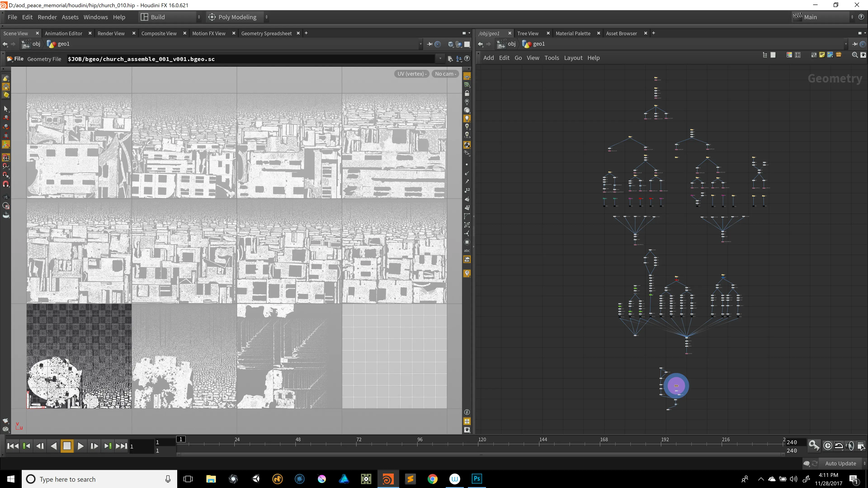Open the File menu
Image resolution: width=868 pixels, height=488 pixels.
click(12, 17)
